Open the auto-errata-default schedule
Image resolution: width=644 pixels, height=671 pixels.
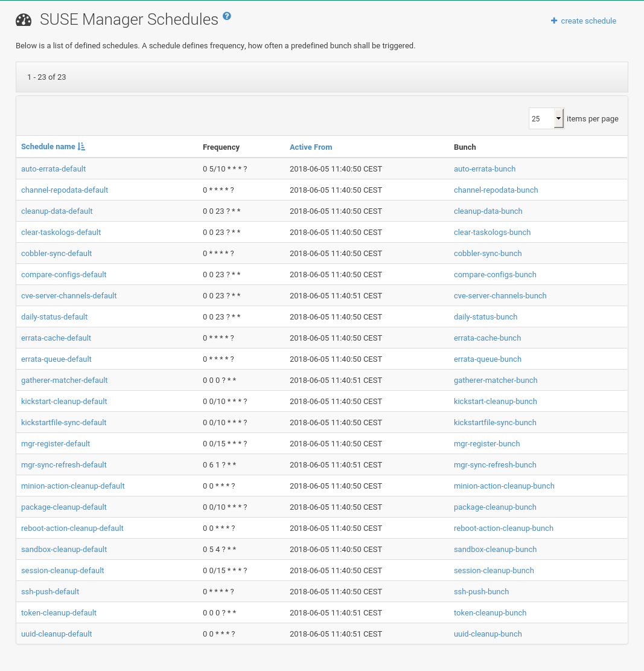tap(53, 169)
